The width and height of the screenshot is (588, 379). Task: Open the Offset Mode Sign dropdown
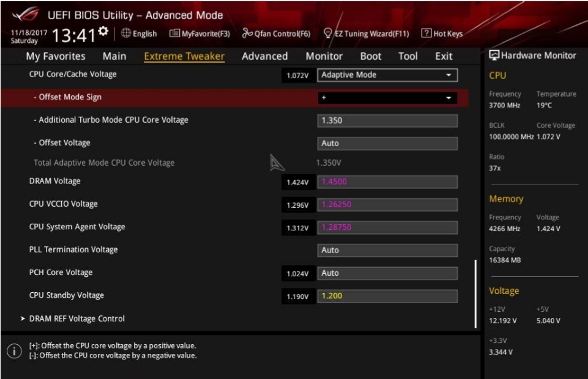(x=387, y=98)
